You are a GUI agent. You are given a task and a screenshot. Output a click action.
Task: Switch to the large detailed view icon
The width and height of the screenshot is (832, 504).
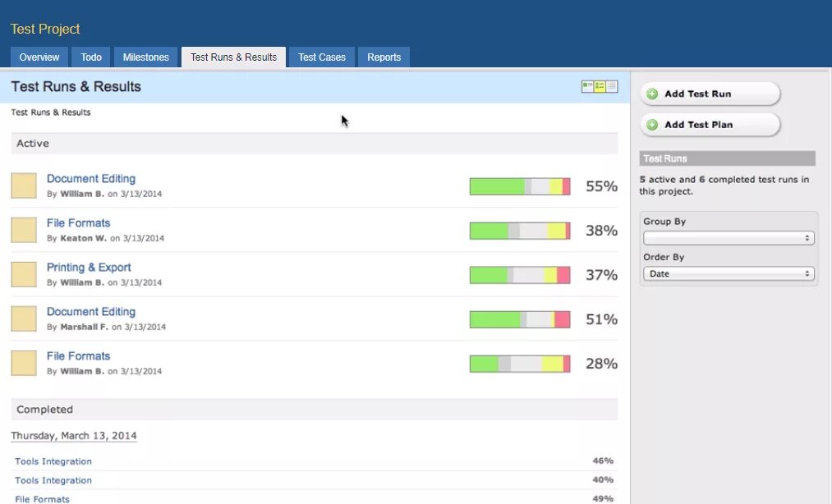tap(587, 86)
